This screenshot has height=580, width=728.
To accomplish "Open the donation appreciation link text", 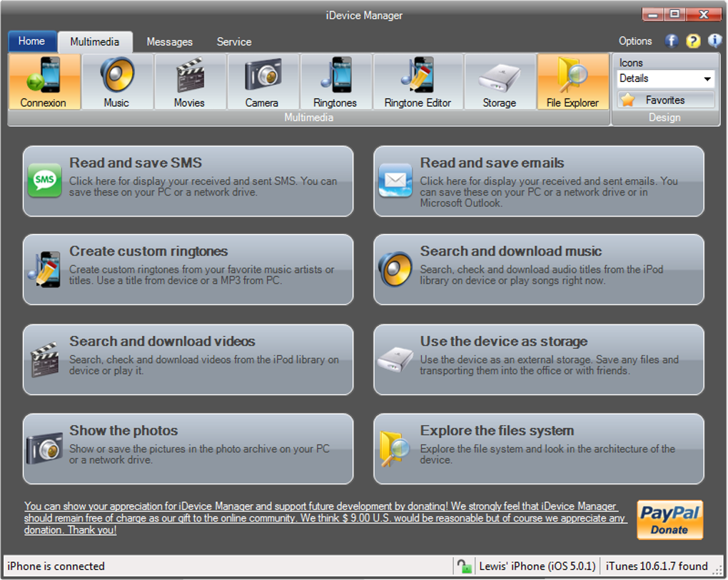I will [x=325, y=518].
